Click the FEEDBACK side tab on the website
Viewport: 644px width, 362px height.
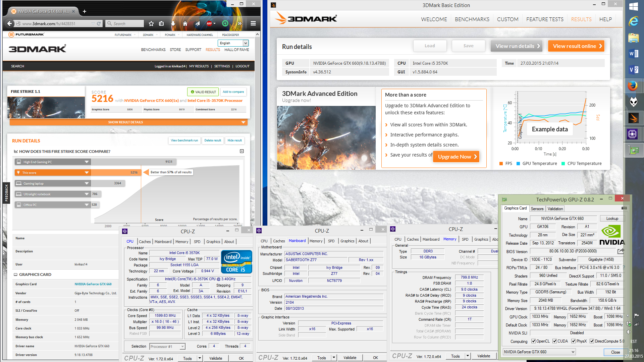tap(6, 193)
